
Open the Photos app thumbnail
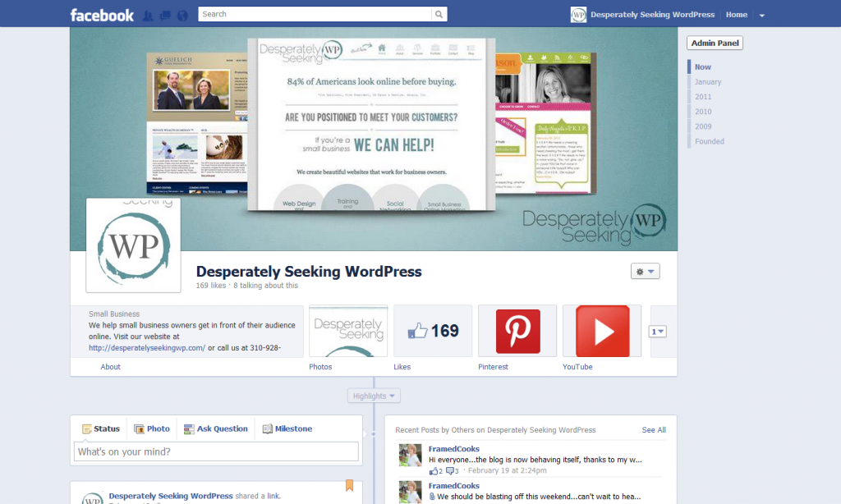tap(348, 331)
